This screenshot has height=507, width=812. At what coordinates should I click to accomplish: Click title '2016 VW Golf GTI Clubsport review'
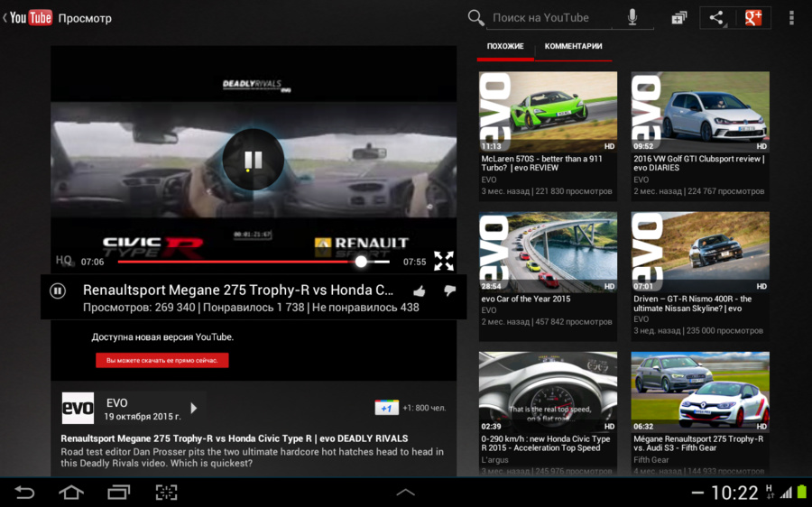click(x=699, y=163)
